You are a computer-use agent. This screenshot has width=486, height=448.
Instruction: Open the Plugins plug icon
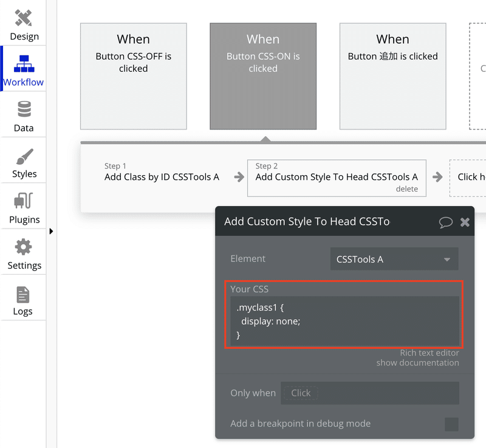tap(24, 201)
